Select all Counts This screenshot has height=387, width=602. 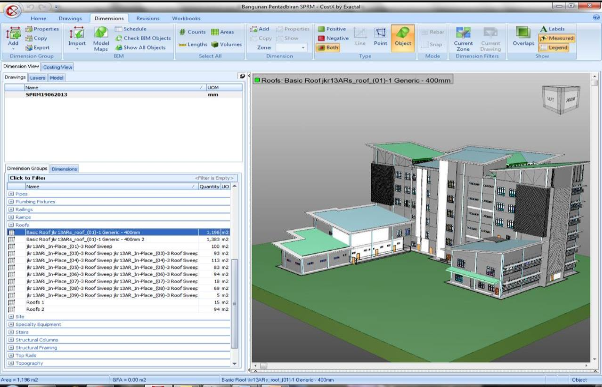tap(192, 32)
